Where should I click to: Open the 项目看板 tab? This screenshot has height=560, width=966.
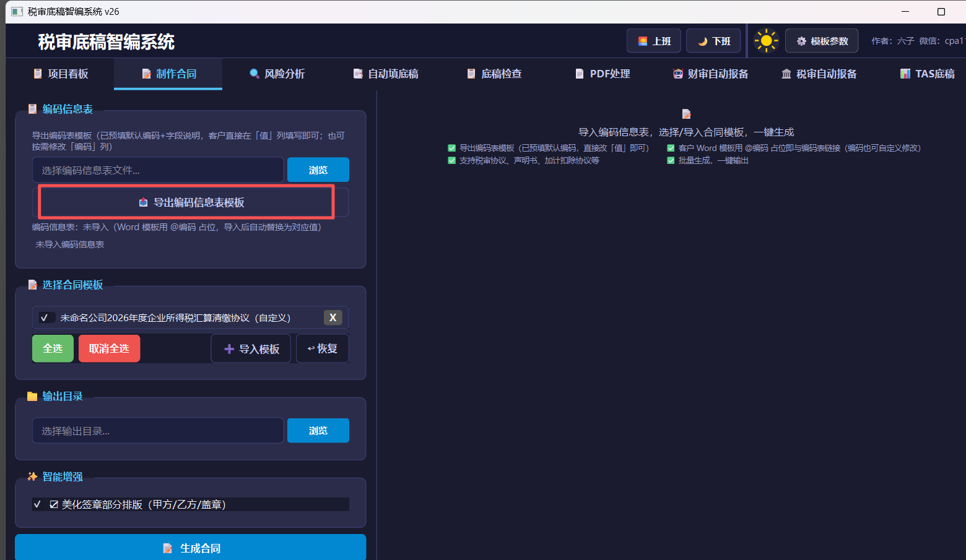(60, 74)
